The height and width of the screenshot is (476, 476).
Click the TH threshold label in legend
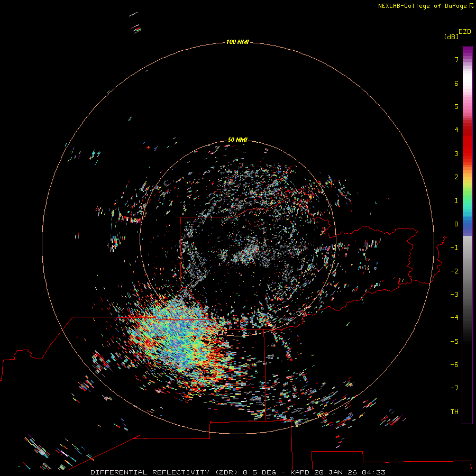pos(454,412)
